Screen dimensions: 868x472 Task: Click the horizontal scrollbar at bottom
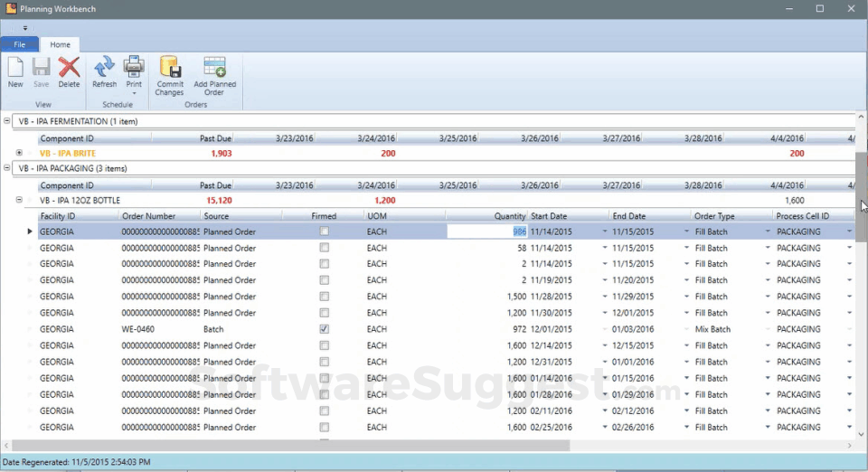pos(289,446)
